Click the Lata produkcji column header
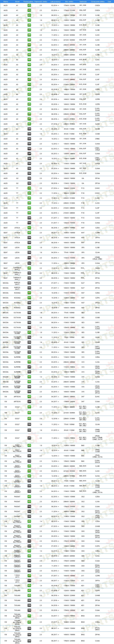This screenshot has height=644, width=114. click(55, 1)
